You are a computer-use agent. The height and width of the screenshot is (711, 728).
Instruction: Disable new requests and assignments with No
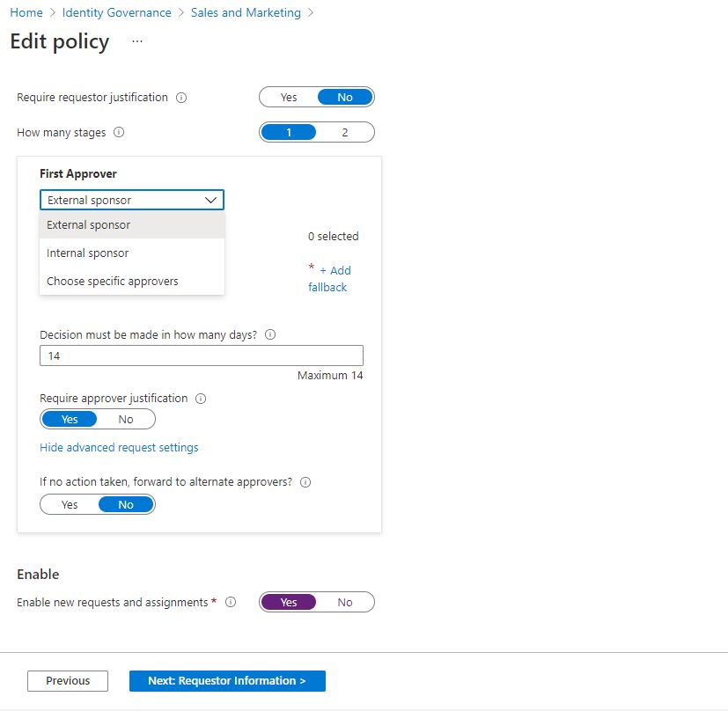[x=345, y=603]
